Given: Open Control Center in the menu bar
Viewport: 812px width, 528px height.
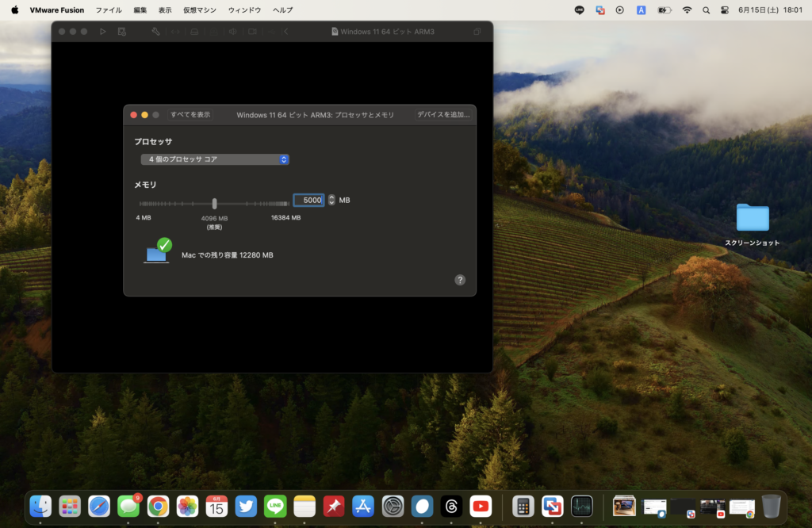Looking at the screenshot, I should click(x=725, y=10).
